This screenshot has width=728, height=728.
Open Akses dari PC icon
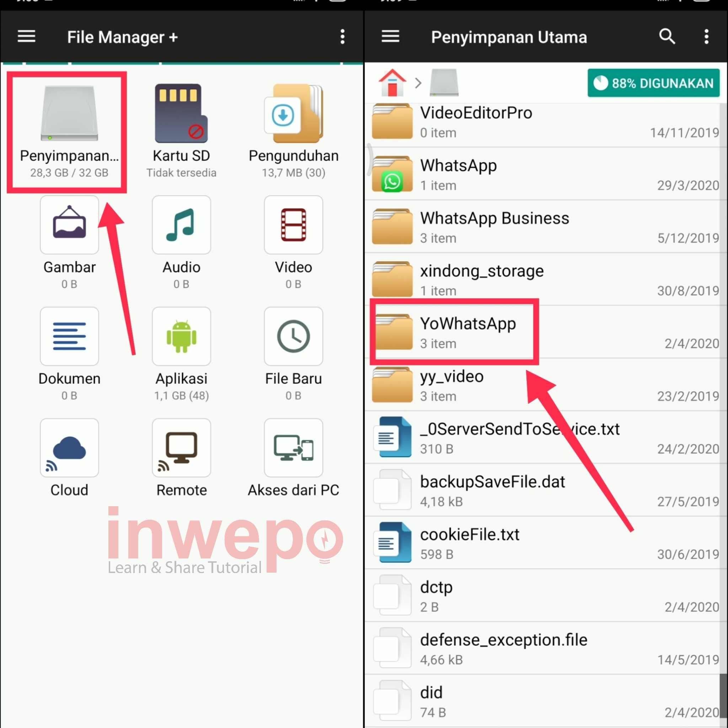click(294, 448)
